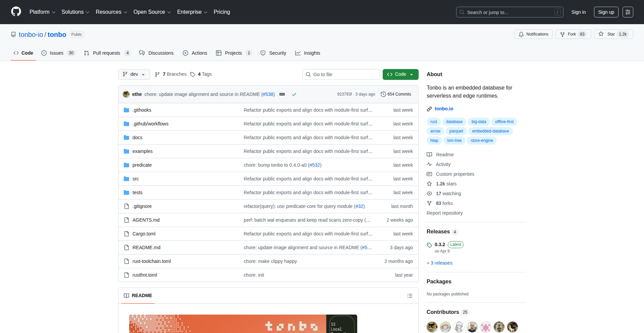The height and width of the screenshot is (333, 644).
Task: Click the Sign up button
Action: pos(606,12)
